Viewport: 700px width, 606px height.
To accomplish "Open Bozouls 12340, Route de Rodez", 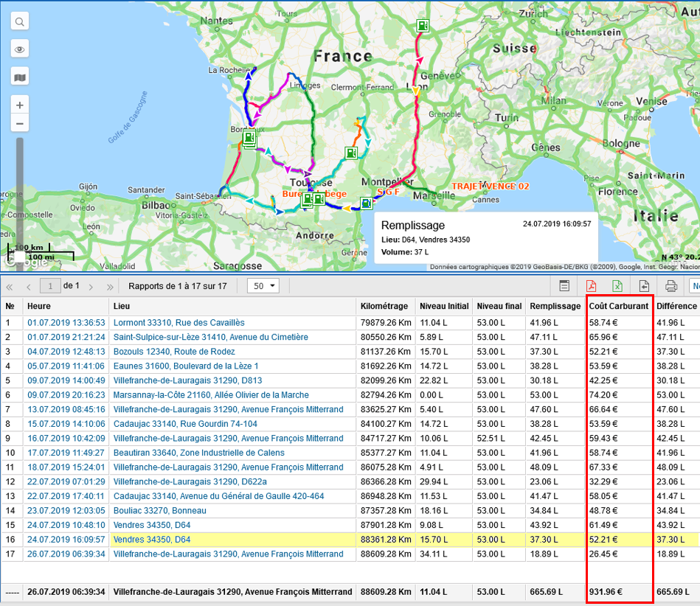I will [x=174, y=352].
